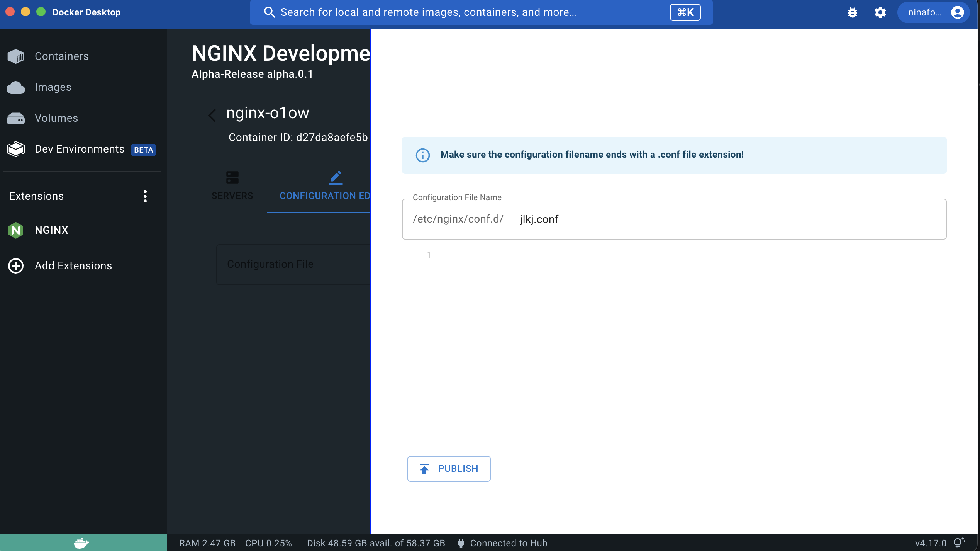Click the BETA badge
This screenshot has width=980, height=551.
click(x=144, y=150)
